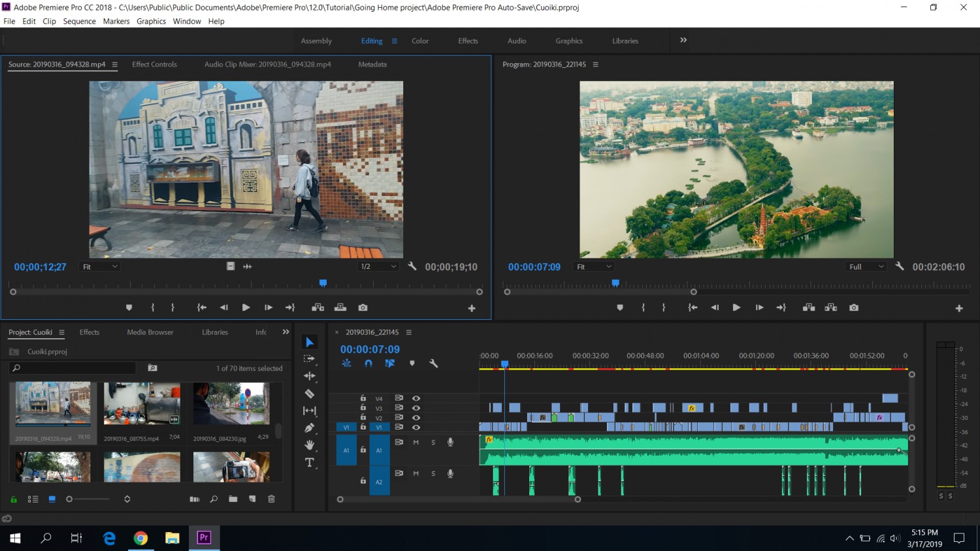Expand workspace overflow chevron in top bar

(683, 40)
